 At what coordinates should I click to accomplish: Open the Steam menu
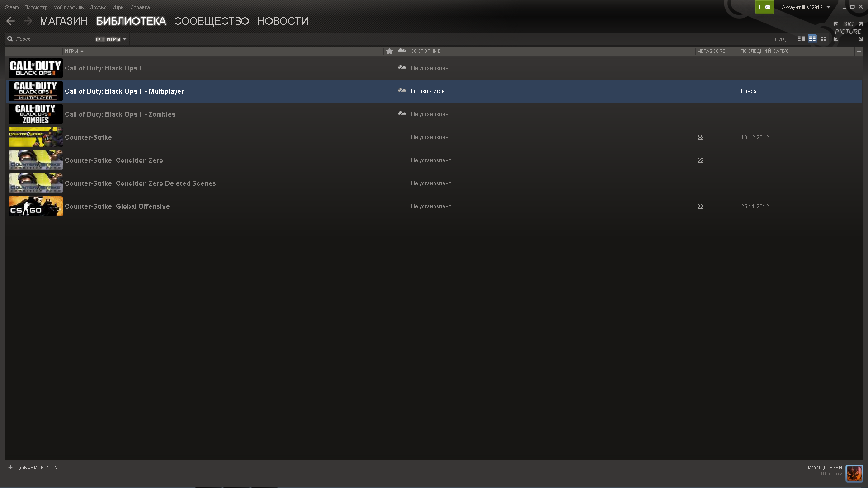12,7
